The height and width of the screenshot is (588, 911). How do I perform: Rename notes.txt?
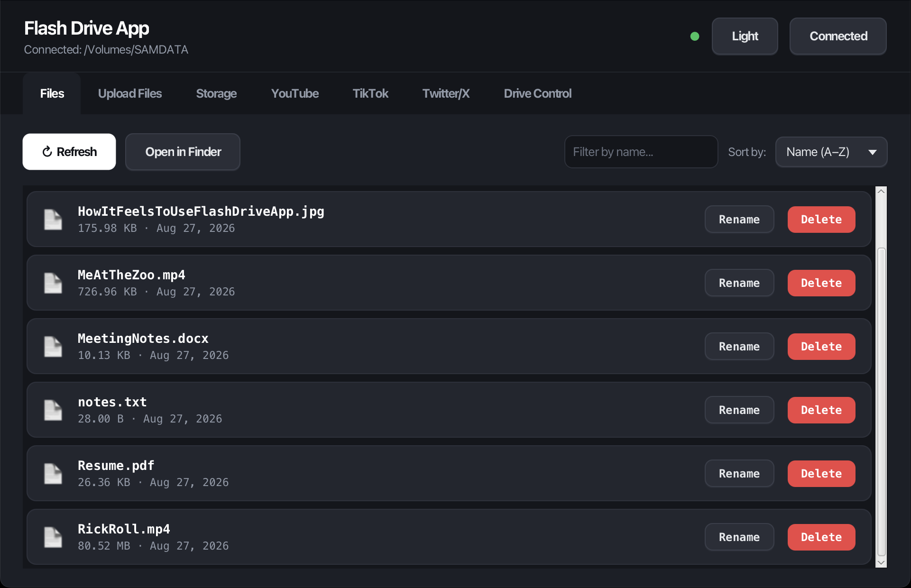pos(739,410)
